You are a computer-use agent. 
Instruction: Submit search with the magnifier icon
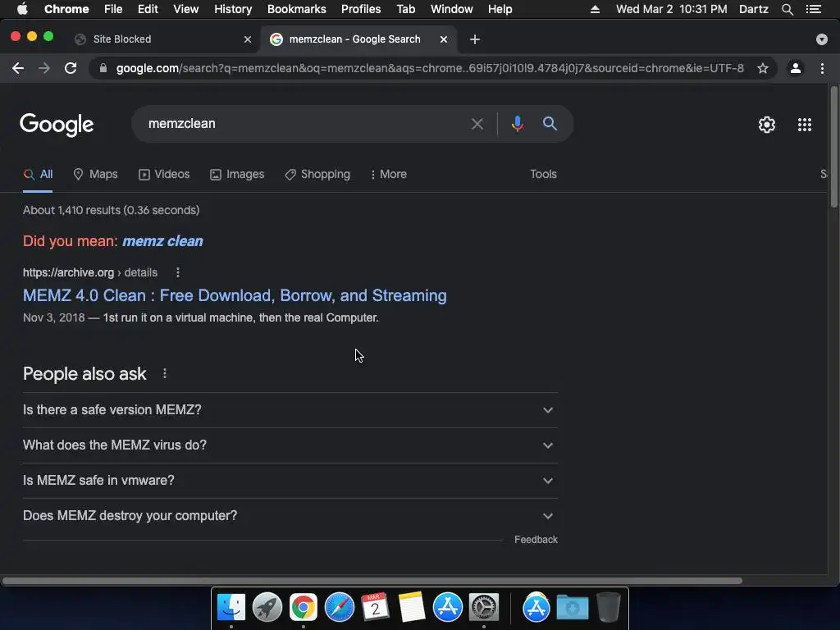[550, 124]
